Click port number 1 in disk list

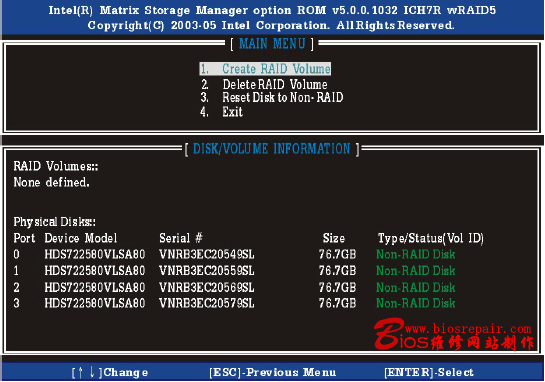16,270
